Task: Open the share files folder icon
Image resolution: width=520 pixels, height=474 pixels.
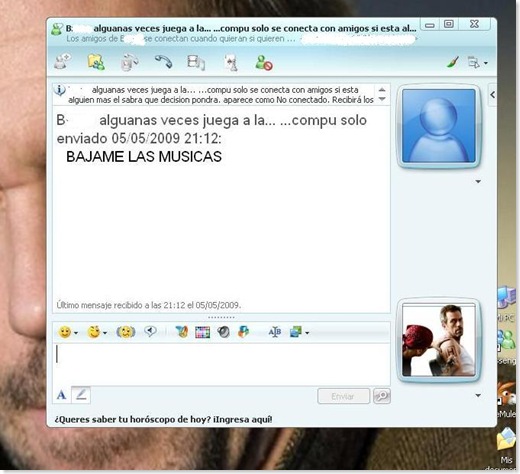Action: click(96, 62)
